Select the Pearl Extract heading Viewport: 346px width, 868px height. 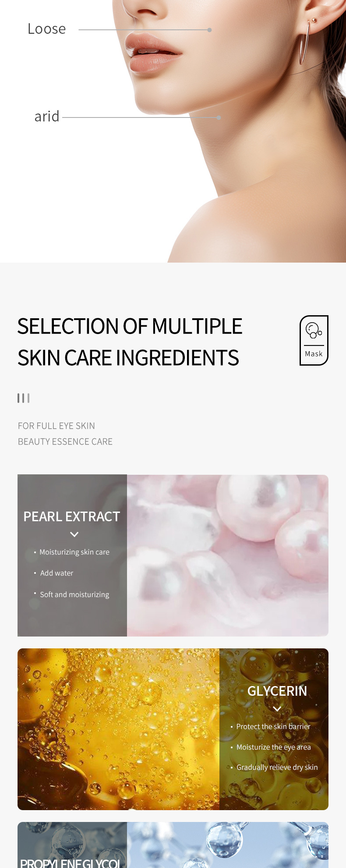(x=71, y=516)
